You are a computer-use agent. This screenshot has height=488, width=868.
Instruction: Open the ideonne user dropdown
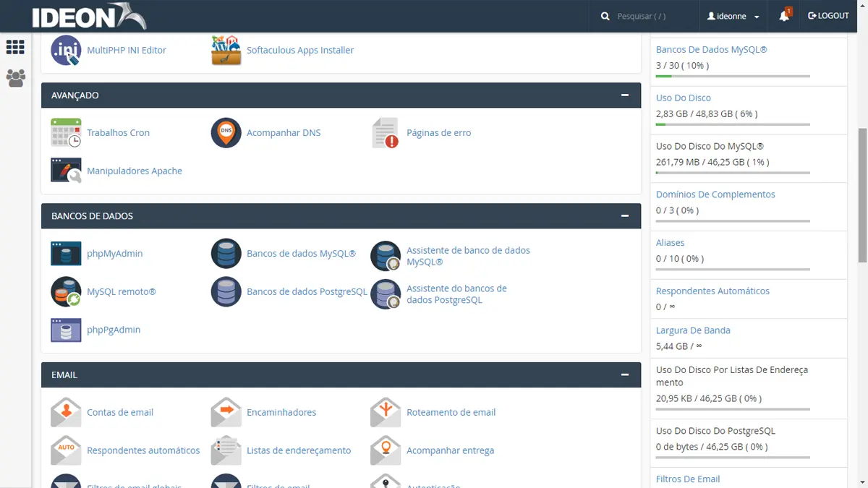click(732, 16)
